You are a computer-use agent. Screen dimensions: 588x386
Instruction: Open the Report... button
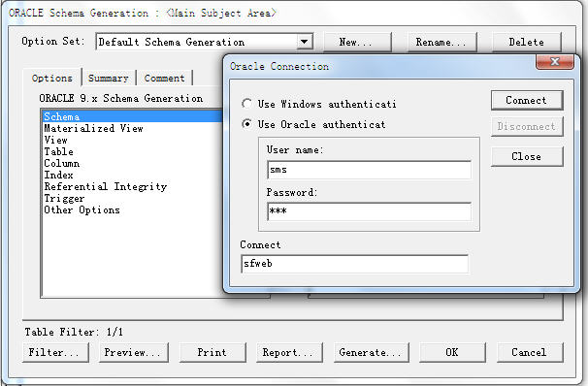coord(289,352)
